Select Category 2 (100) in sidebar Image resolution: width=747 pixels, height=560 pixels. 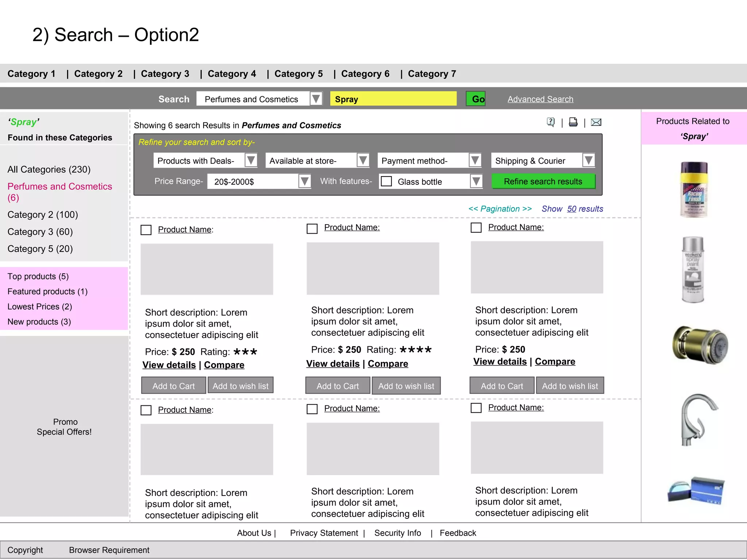pos(43,215)
